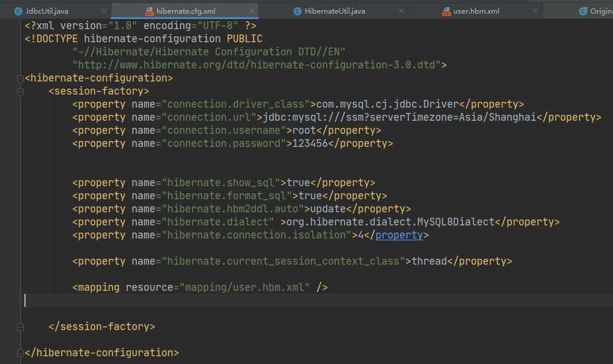Click the current_session_context_class value thread
This screenshot has width=613, height=364.
[429, 261]
